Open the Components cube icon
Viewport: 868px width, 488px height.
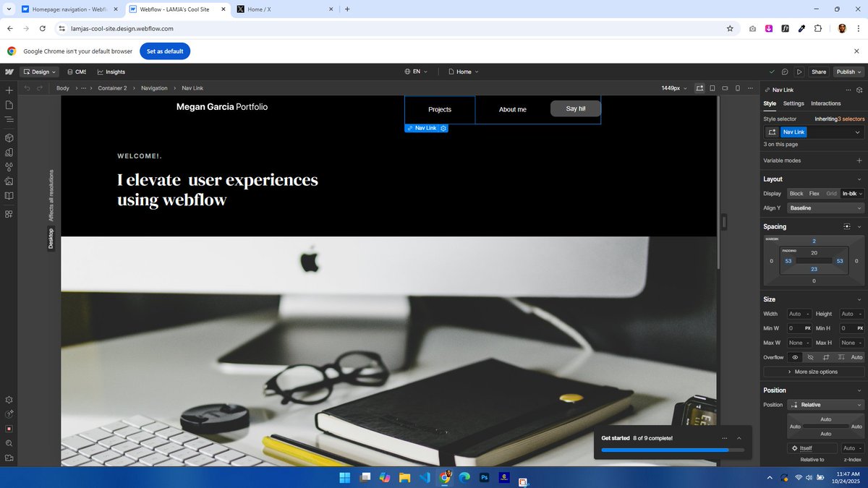(9, 137)
